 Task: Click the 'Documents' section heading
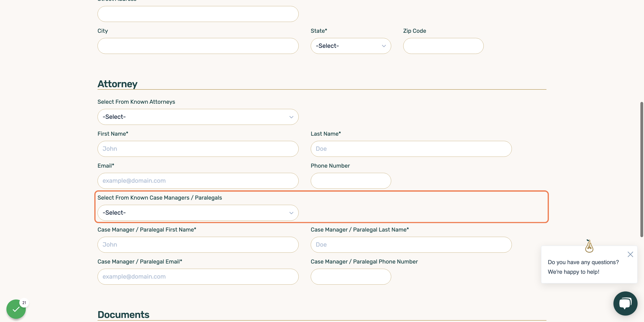click(123, 315)
